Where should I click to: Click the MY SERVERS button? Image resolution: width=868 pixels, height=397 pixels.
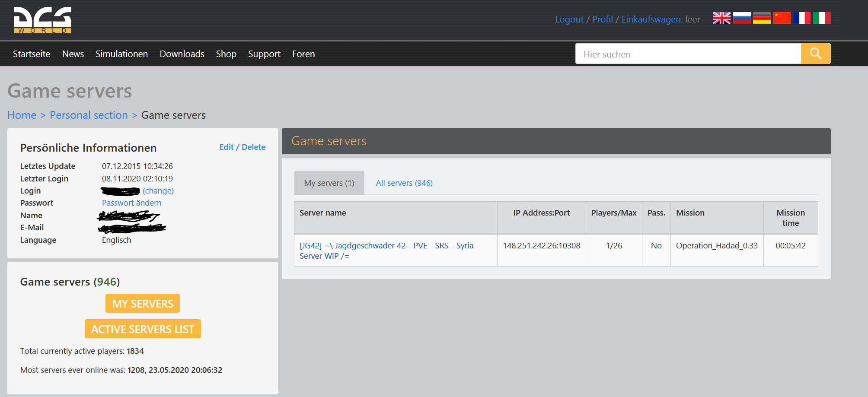tap(143, 304)
